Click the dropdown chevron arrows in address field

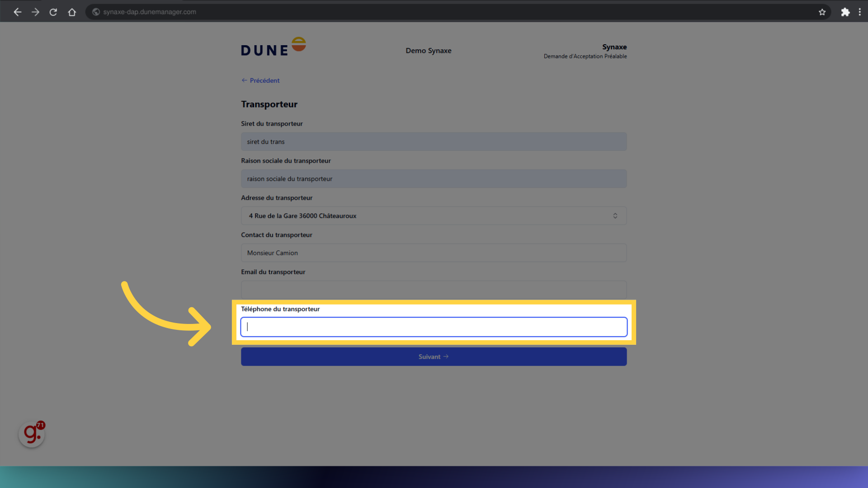tap(615, 216)
